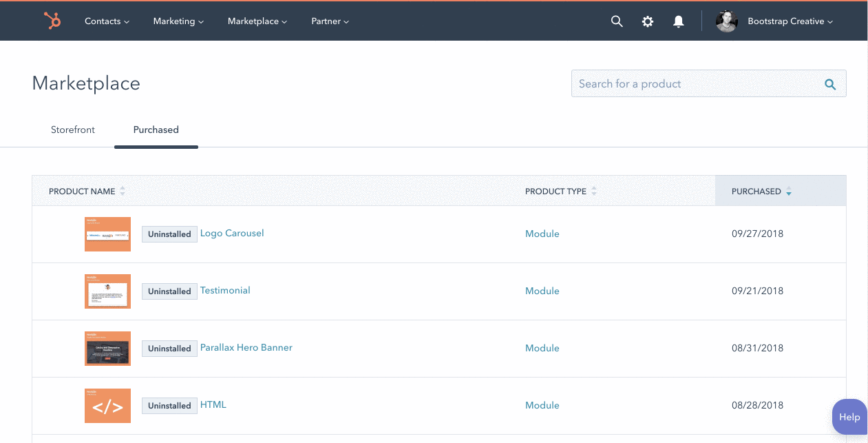Click the date 08/28/2018
The height and width of the screenshot is (443, 868).
click(757, 405)
